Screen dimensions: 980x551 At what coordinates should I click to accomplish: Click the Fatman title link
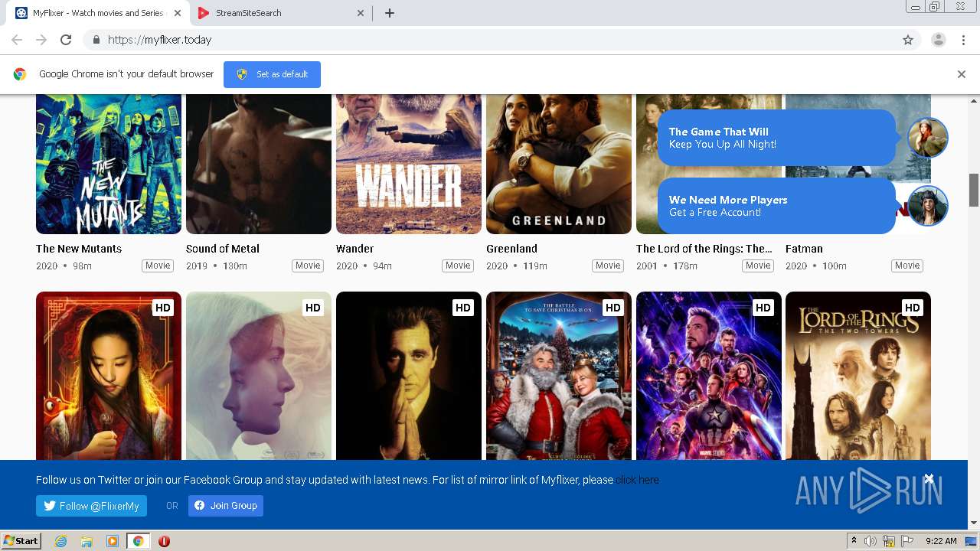point(804,249)
